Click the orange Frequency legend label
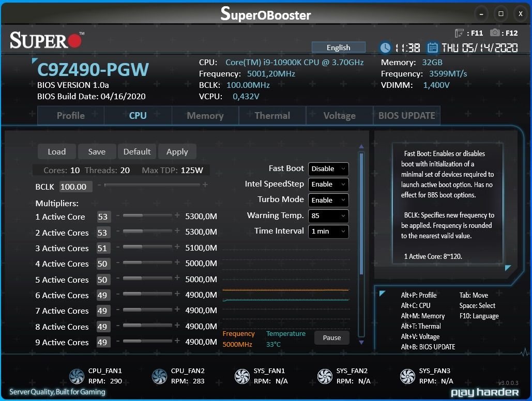532x401 pixels. pos(238,333)
